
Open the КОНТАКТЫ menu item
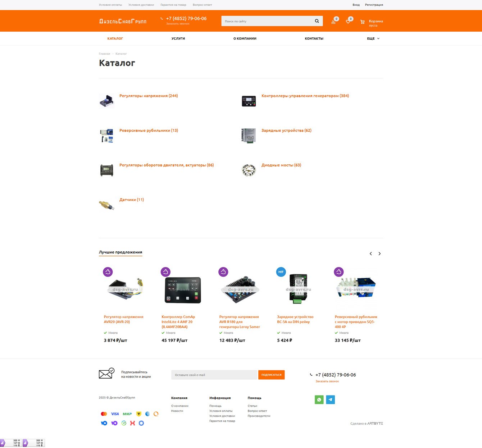pos(314,38)
